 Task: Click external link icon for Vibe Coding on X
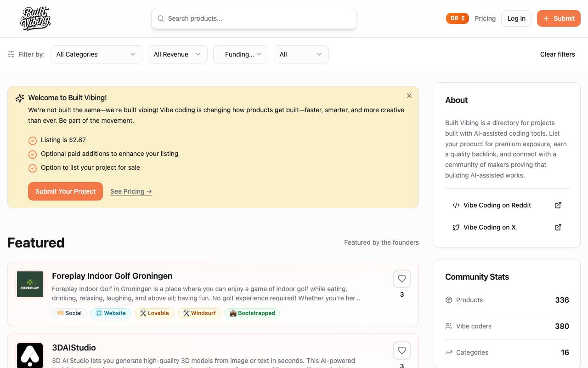558,227
